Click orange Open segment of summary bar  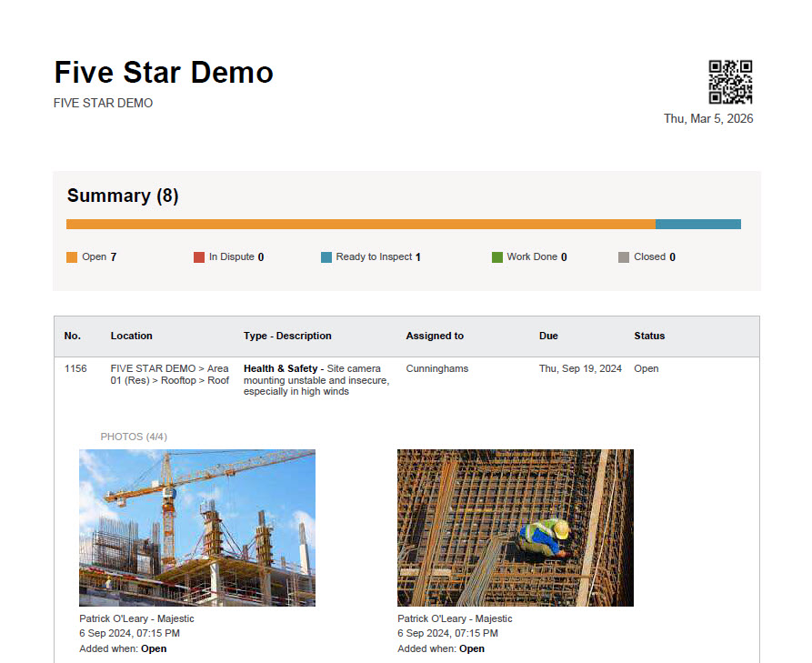tap(360, 224)
